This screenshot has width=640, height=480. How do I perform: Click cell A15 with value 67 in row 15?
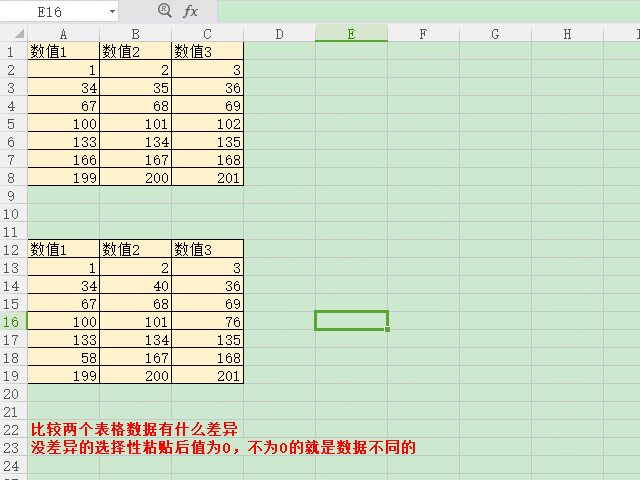(64, 303)
